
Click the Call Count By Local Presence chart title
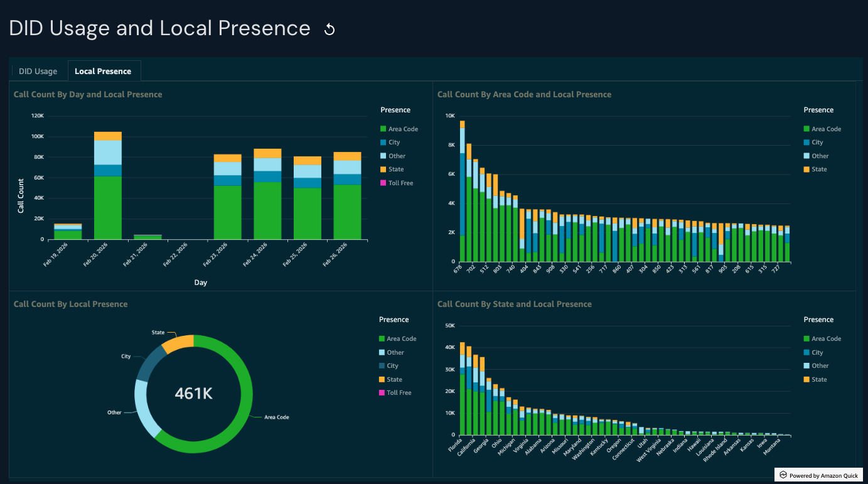tap(70, 304)
